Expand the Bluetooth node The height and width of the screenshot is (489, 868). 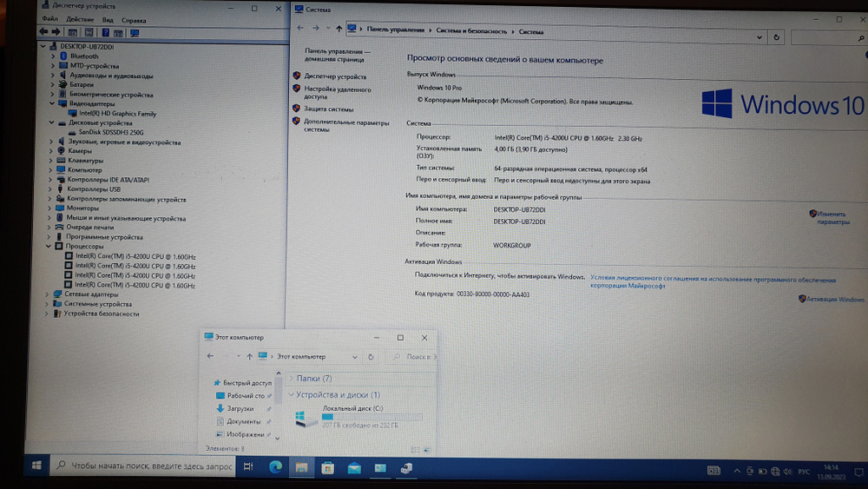(53, 56)
